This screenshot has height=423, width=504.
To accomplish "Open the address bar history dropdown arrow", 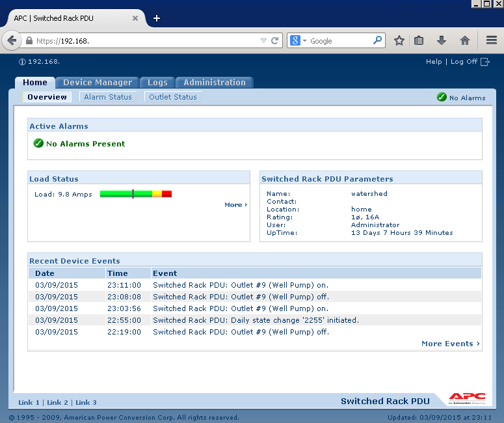I will [x=263, y=41].
